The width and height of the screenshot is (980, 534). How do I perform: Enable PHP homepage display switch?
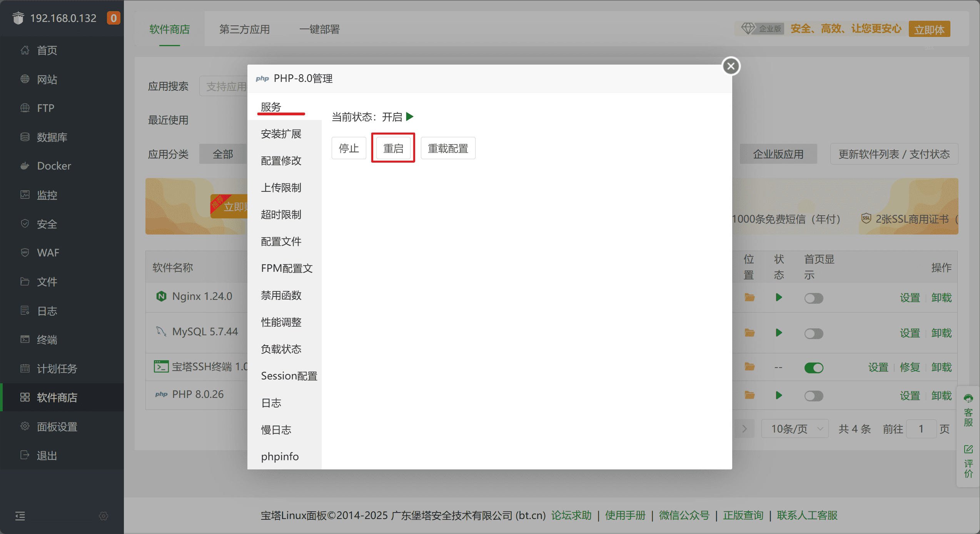coord(813,396)
